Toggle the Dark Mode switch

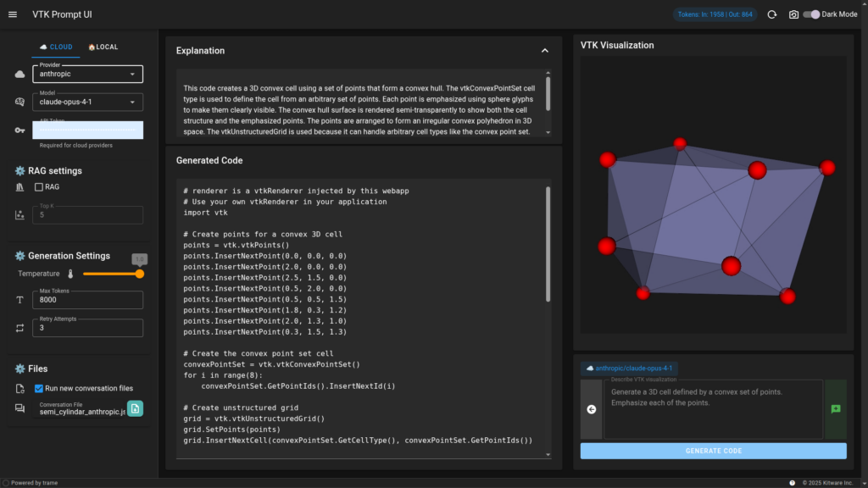click(x=812, y=14)
